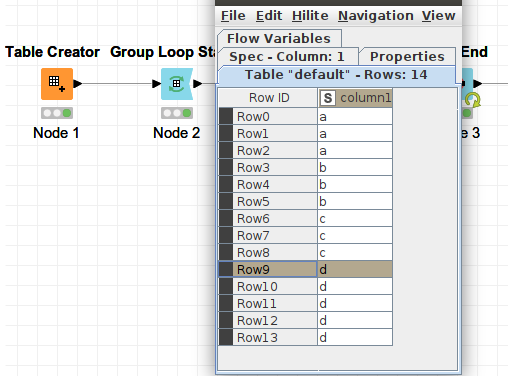Click the Group Loop Start output port arrow
Screen dimensions: 508x376
click(198, 84)
